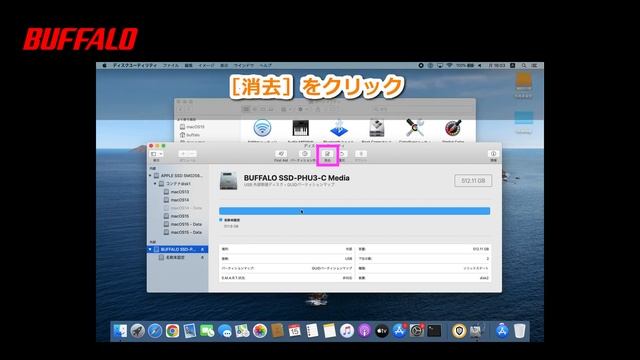Screen dimensions: 640x360
Task: Open Audio MIDI Setup icon in Finder window
Action: [300, 129]
